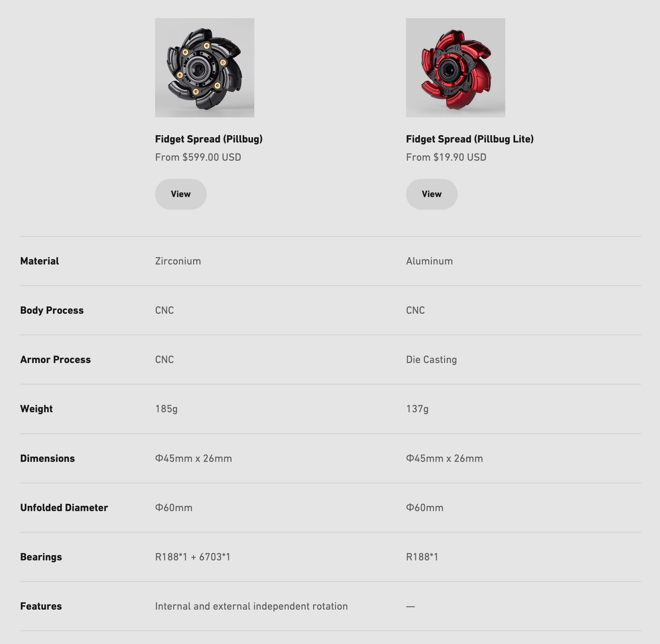
Task: Click View button under Pillbug Lite
Action: point(432,194)
